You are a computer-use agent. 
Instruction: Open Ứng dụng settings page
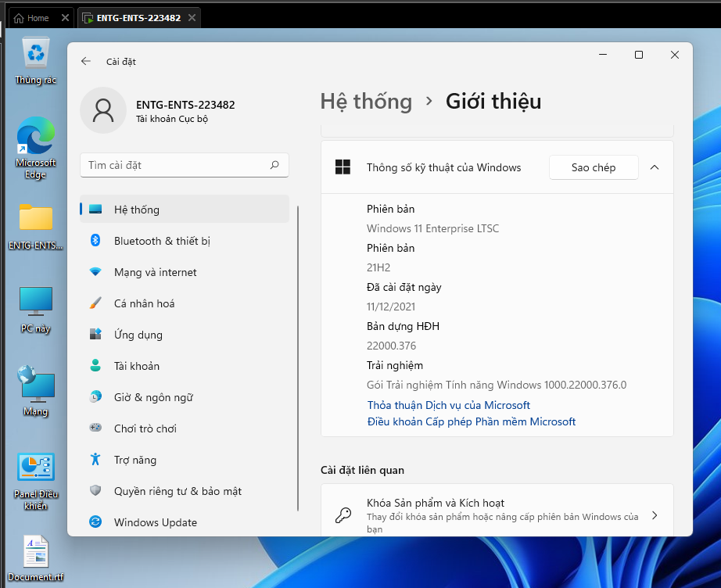(x=185, y=334)
